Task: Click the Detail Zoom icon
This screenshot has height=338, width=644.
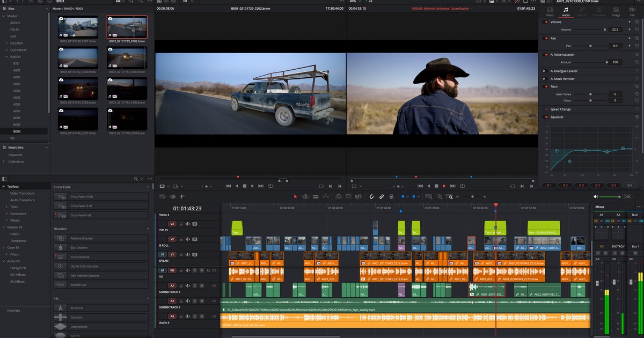Action: click(440, 197)
